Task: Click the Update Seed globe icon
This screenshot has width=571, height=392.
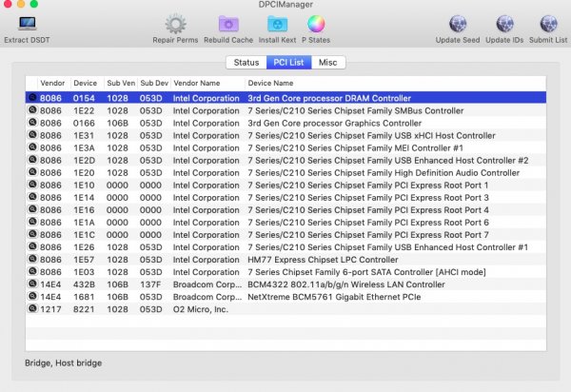Action: 458,24
